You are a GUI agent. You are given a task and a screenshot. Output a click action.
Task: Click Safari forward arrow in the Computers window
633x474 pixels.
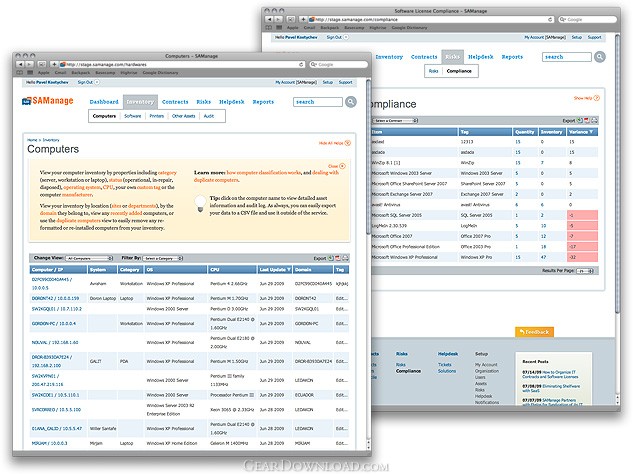(29, 64)
